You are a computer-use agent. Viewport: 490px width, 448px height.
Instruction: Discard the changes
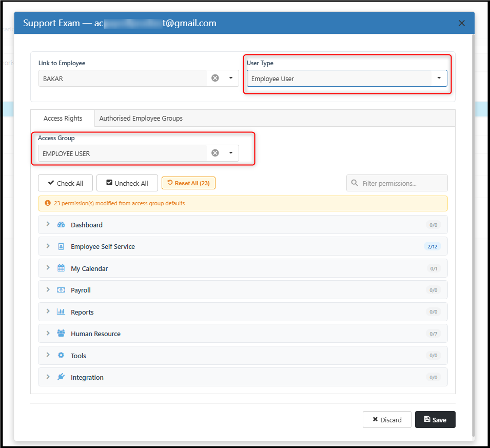[x=387, y=420]
